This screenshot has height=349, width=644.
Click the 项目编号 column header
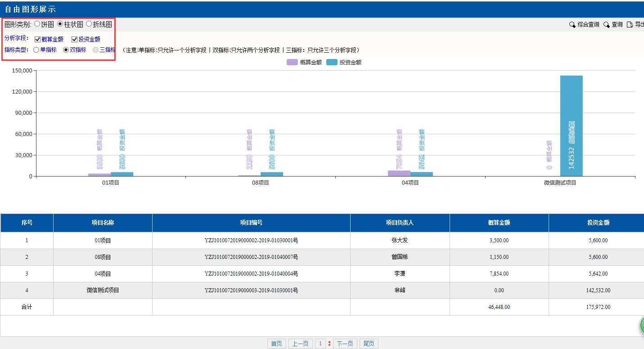251,222
